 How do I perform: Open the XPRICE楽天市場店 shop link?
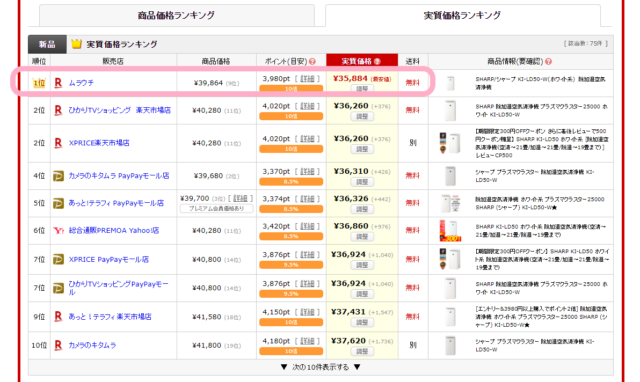[x=99, y=143]
